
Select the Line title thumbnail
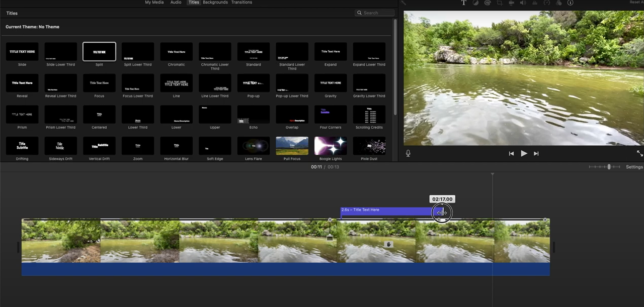point(177,83)
